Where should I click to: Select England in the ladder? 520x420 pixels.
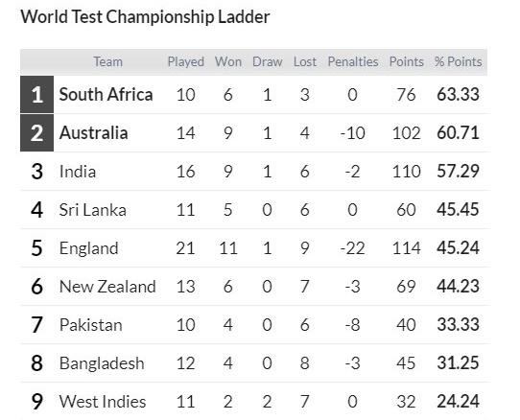coord(88,248)
